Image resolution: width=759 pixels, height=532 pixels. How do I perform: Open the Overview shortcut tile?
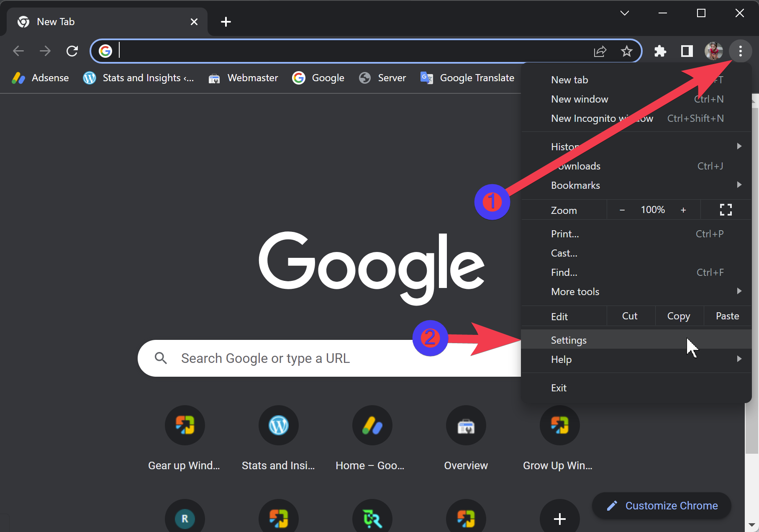pos(466,439)
